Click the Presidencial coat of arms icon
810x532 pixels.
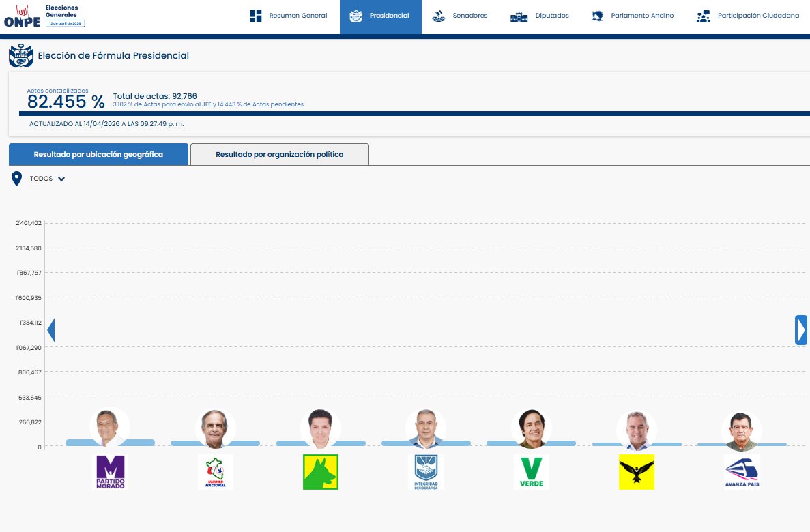click(356, 16)
